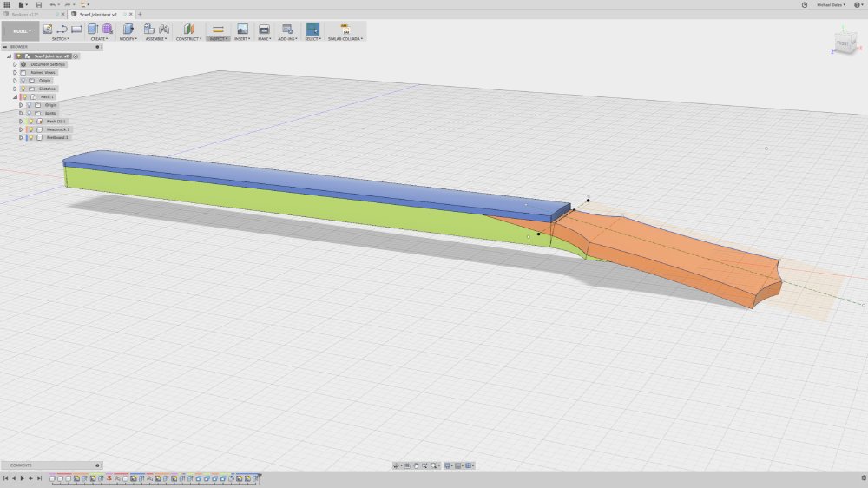Image resolution: width=868 pixels, height=488 pixels.
Task: Open the MODIFY menu
Action: (x=128, y=39)
